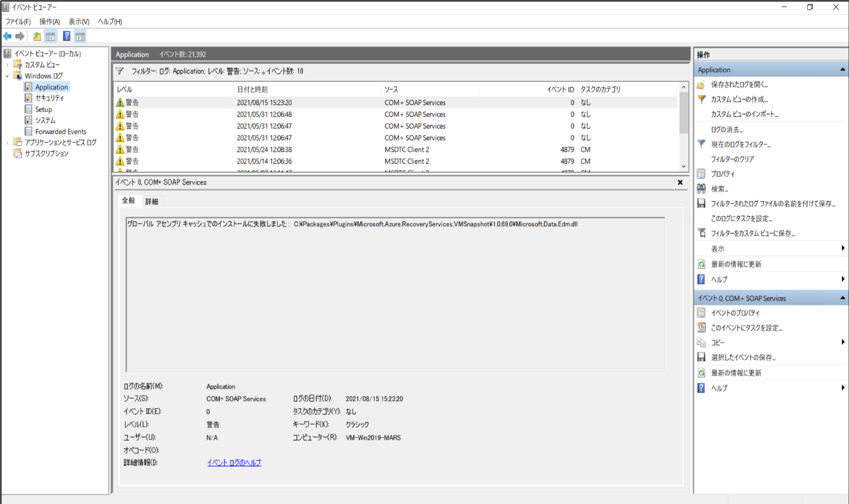Save filtered log file with a name
The width and height of the screenshot is (849, 504).
tap(773, 204)
